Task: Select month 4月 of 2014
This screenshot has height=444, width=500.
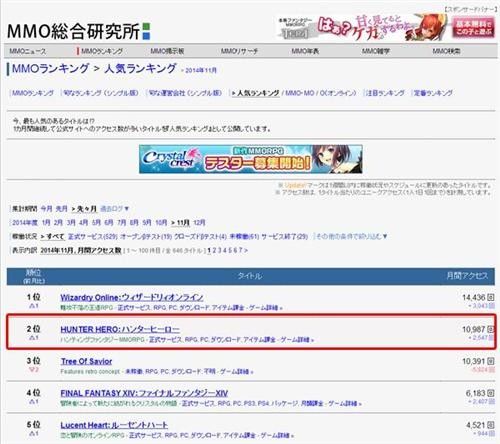Action: click(84, 223)
